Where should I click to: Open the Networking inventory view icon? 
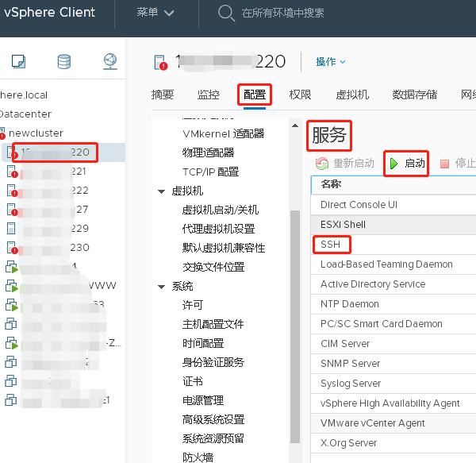pyautogui.click(x=110, y=61)
